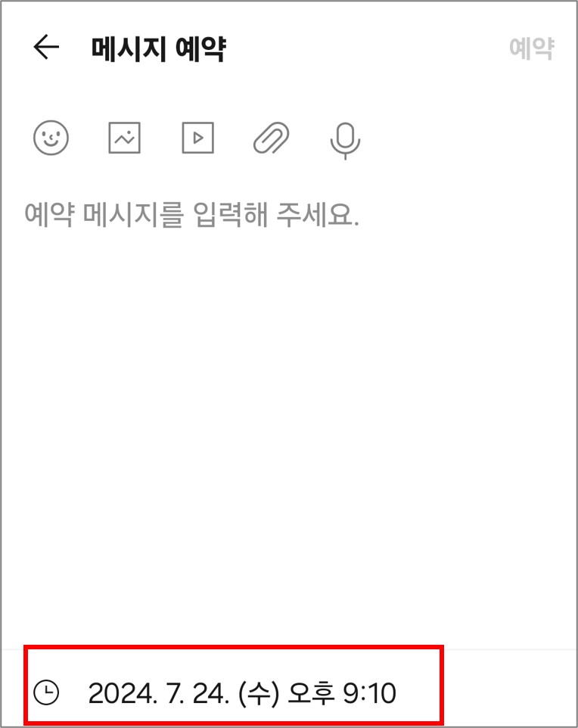Select the year 2024 in the schedule row
This screenshot has height=728, width=578.
[x=122, y=693]
